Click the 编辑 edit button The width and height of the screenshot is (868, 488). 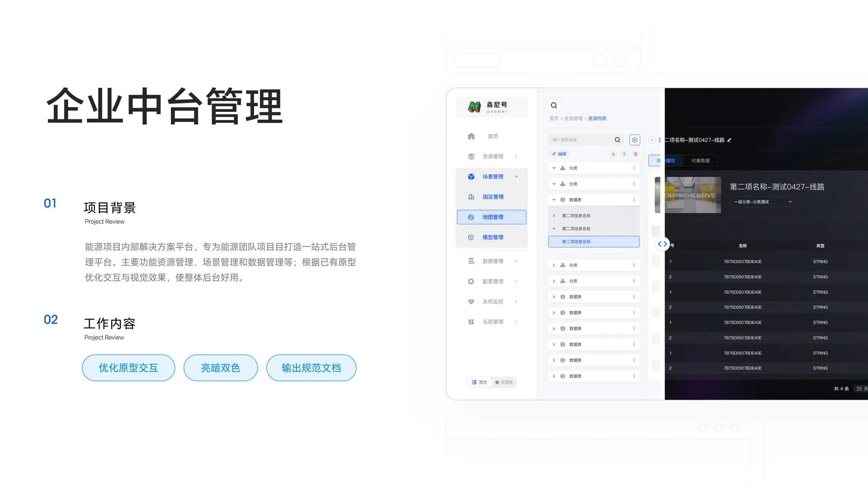(559, 154)
